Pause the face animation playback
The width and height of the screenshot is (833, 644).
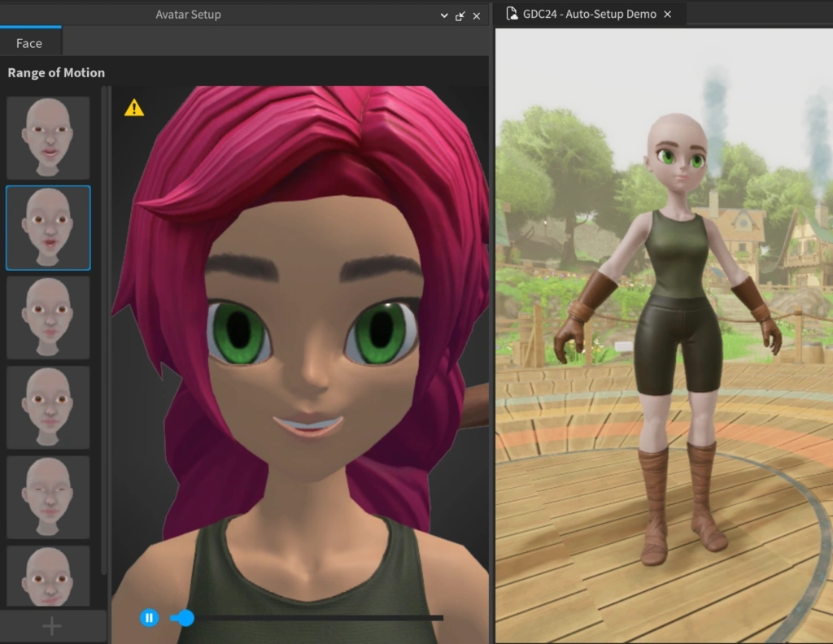click(149, 618)
